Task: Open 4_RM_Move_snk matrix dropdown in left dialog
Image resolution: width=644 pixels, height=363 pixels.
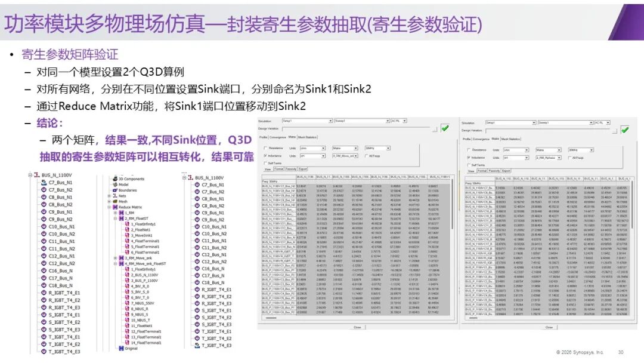Action: pos(345,156)
